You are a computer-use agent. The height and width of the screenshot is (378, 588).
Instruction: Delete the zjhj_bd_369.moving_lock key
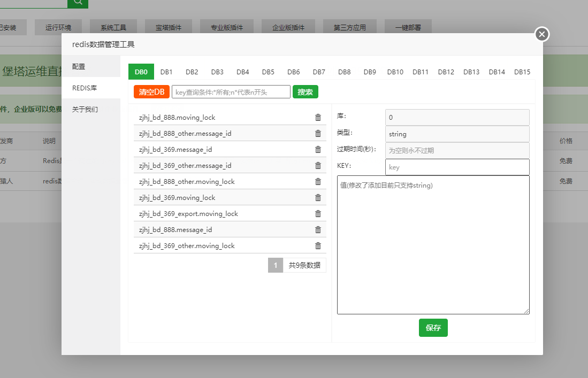(x=318, y=198)
